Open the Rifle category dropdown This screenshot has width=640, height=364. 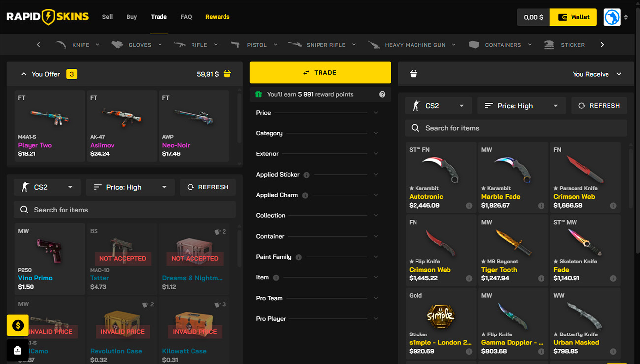coord(195,45)
